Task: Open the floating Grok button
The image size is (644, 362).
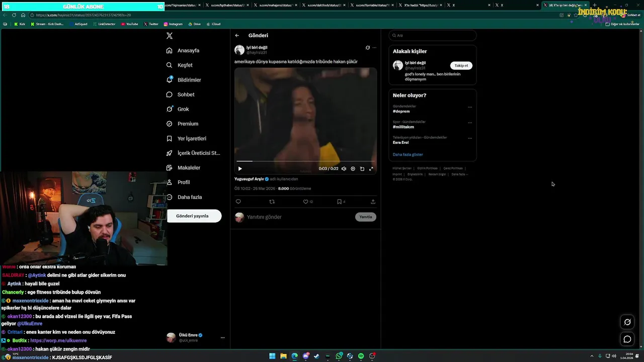Action: 627,322
